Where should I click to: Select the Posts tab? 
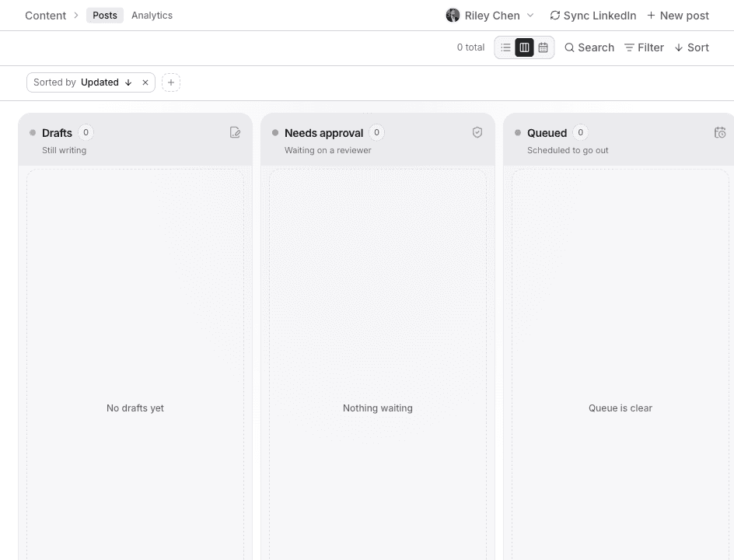pos(105,16)
